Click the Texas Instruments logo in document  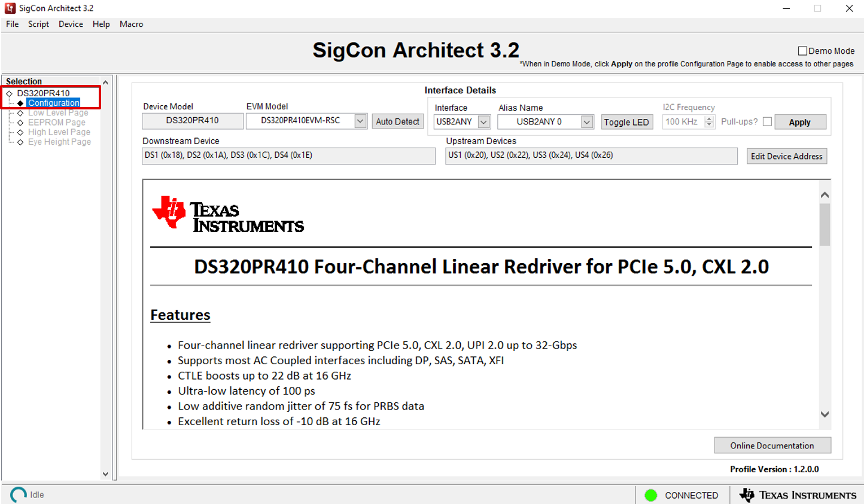coord(228,214)
